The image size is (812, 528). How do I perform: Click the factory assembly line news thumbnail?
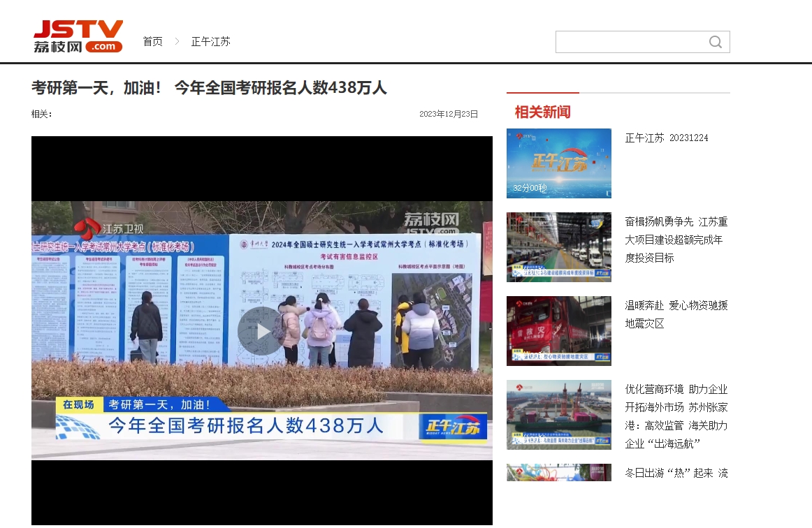[558, 247]
